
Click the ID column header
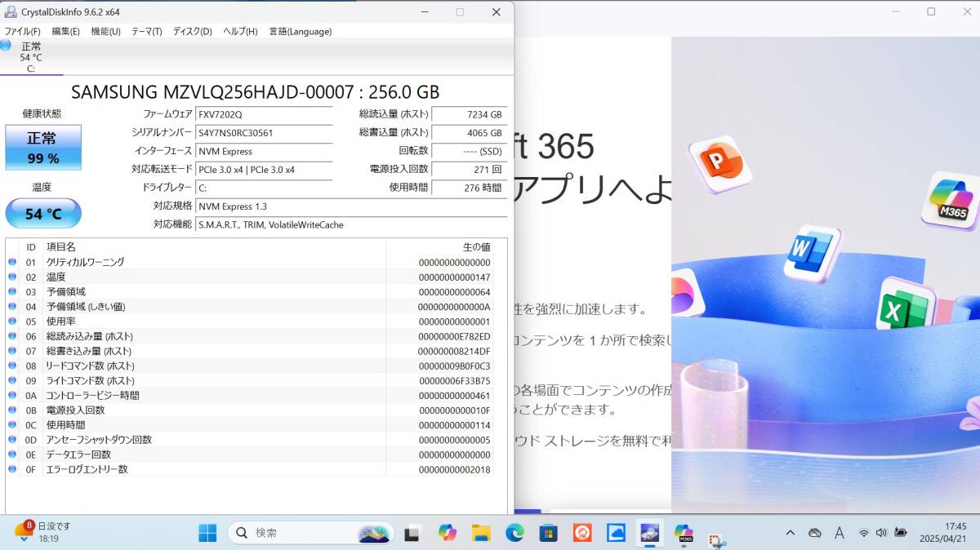[31, 246]
